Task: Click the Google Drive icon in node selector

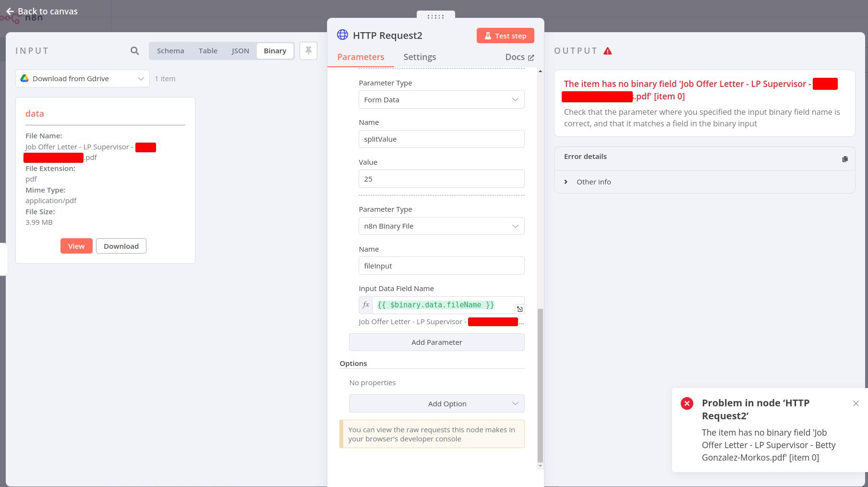Action: [x=24, y=78]
